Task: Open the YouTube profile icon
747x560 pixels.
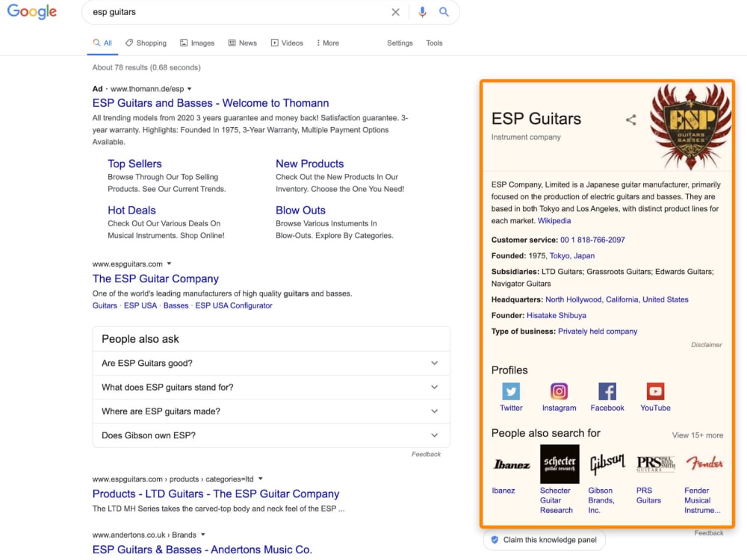Action: 655,391
